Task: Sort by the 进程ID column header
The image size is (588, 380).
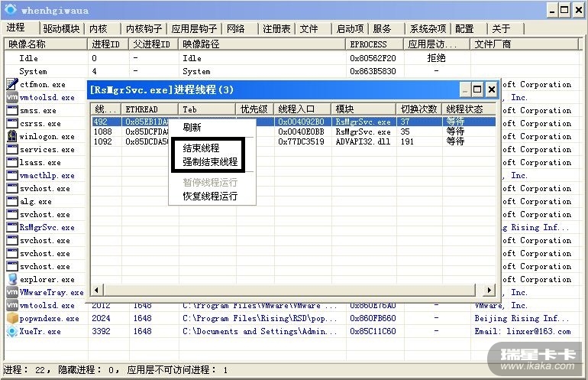Action: [108, 44]
